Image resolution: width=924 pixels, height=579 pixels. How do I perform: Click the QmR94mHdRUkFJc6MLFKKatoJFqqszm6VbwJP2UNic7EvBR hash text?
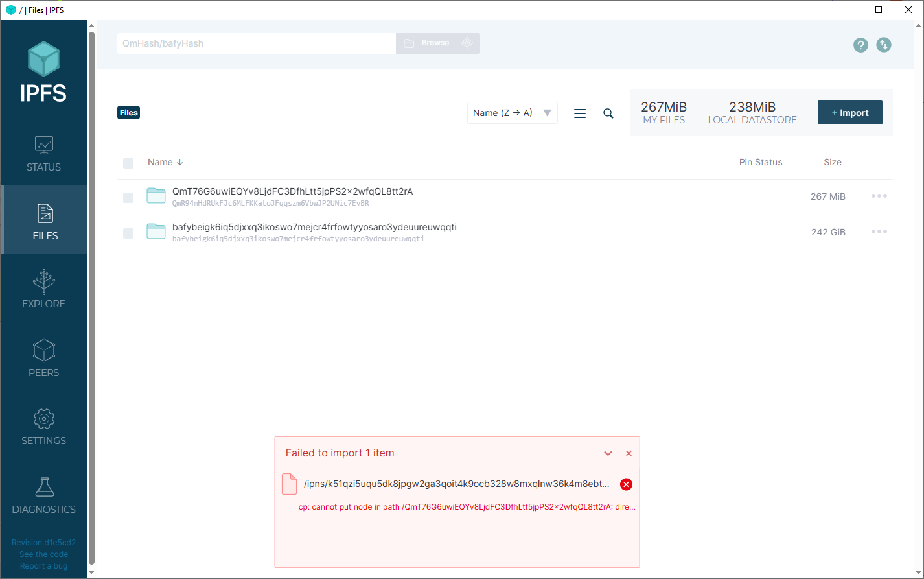click(271, 203)
